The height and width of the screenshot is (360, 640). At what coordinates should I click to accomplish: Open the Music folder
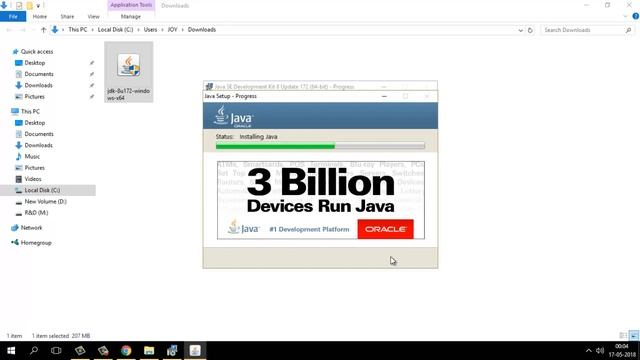click(x=32, y=156)
